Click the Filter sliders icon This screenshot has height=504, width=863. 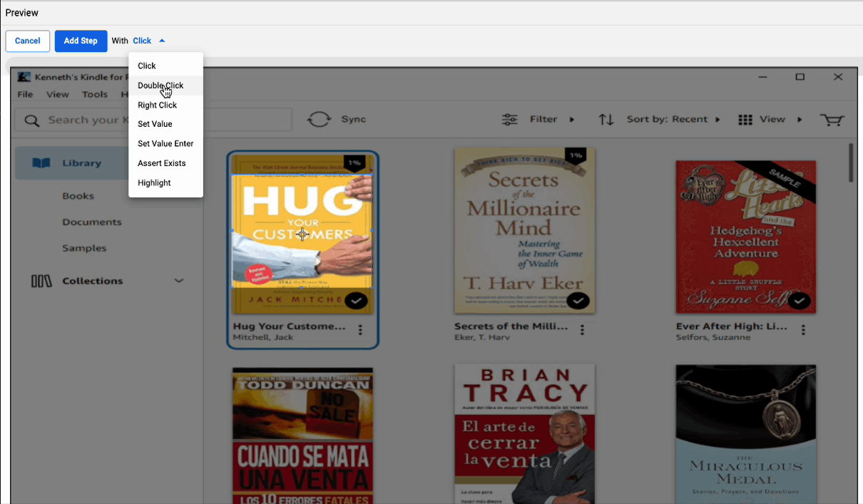click(509, 120)
